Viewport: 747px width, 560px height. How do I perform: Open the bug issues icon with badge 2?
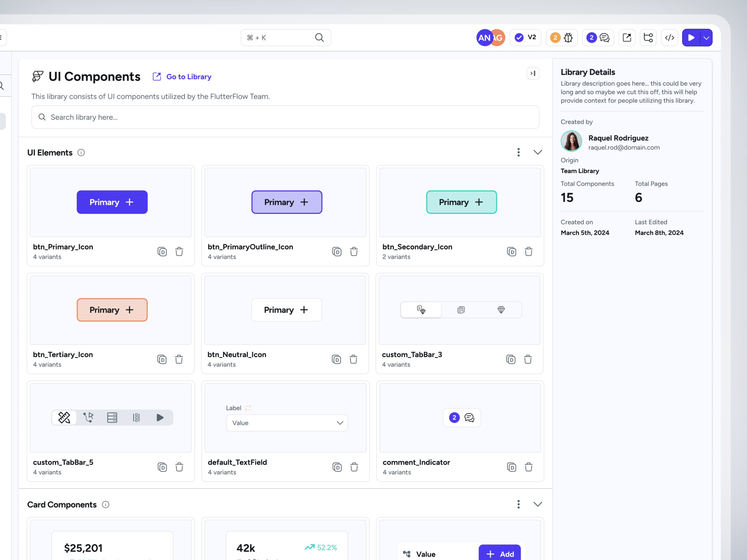[x=562, y=37]
